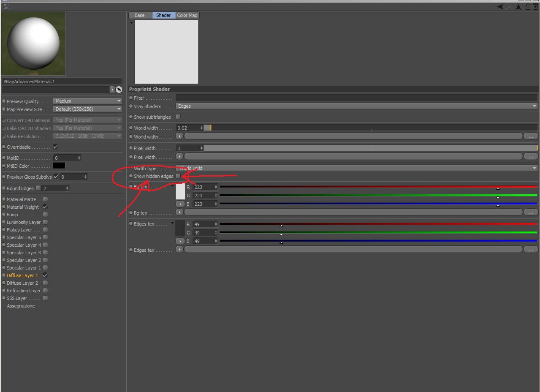
Task: Uncheck the Overridable checkbox
Action: pyautogui.click(x=55, y=147)
